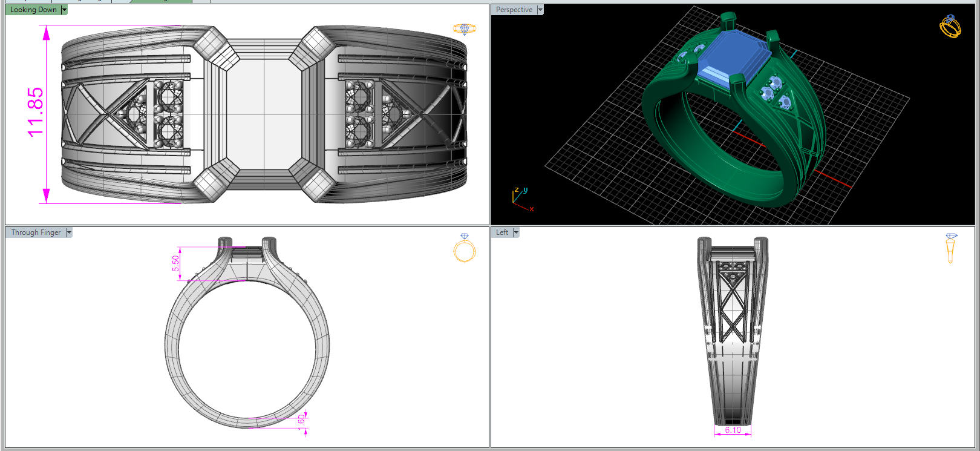Open the Looking Down viewport dropdown arrow
The image size is (980, 451).
point(64,10)
